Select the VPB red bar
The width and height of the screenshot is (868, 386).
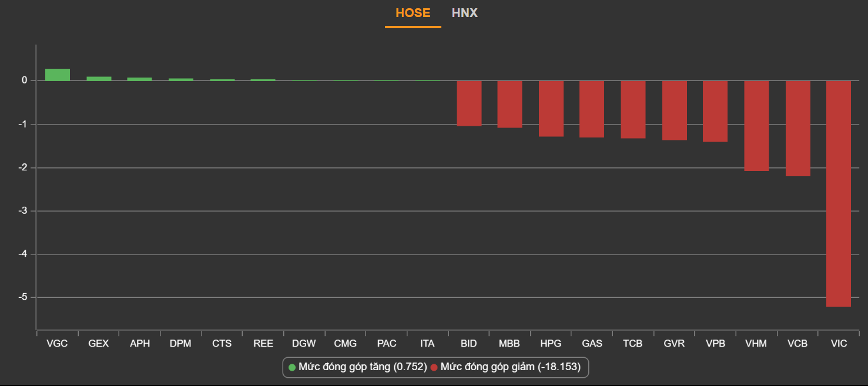coord(715,111)
